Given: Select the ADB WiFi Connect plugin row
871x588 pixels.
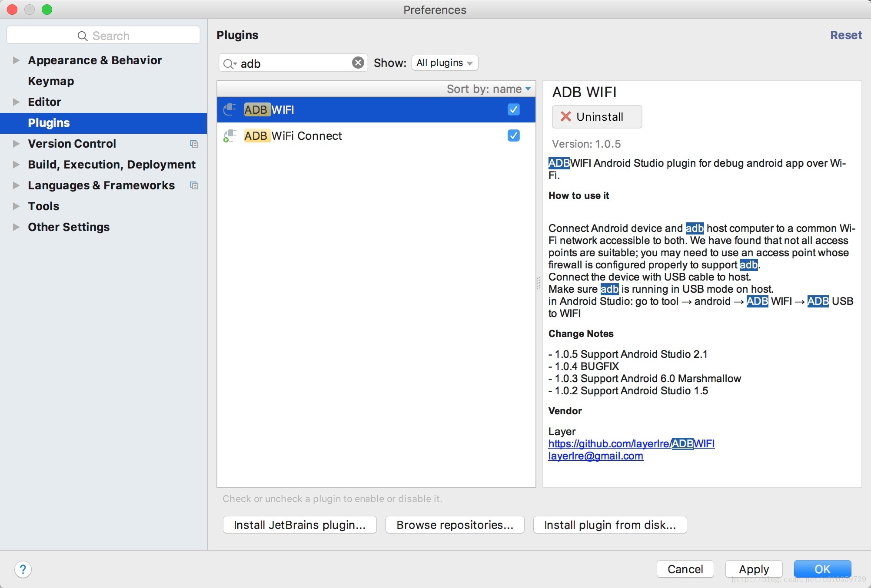Looking at the screenshot, I should point(376,135).
